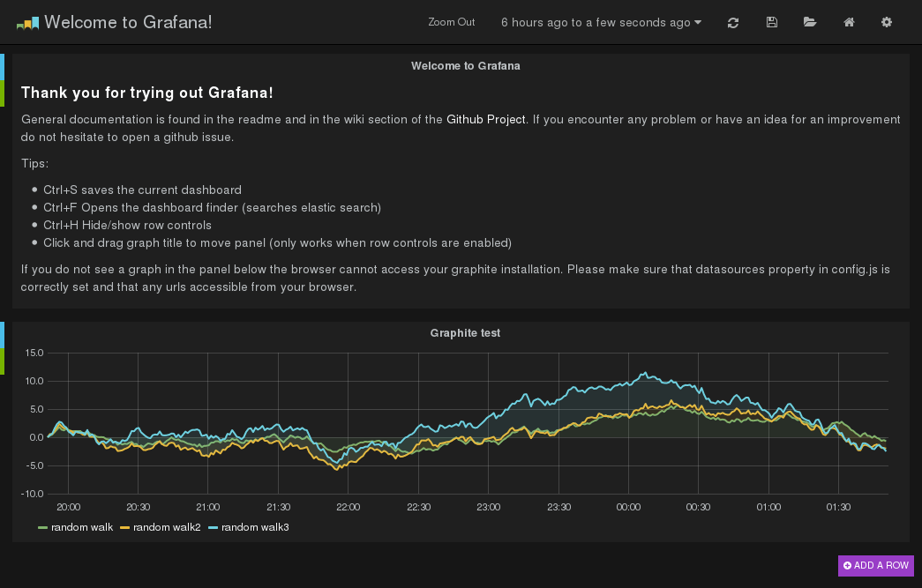This screenshot has height=588, width=922.
Task: Click the 23:00 time axis label
Action: pyautogui.click(x=489, y=507)
